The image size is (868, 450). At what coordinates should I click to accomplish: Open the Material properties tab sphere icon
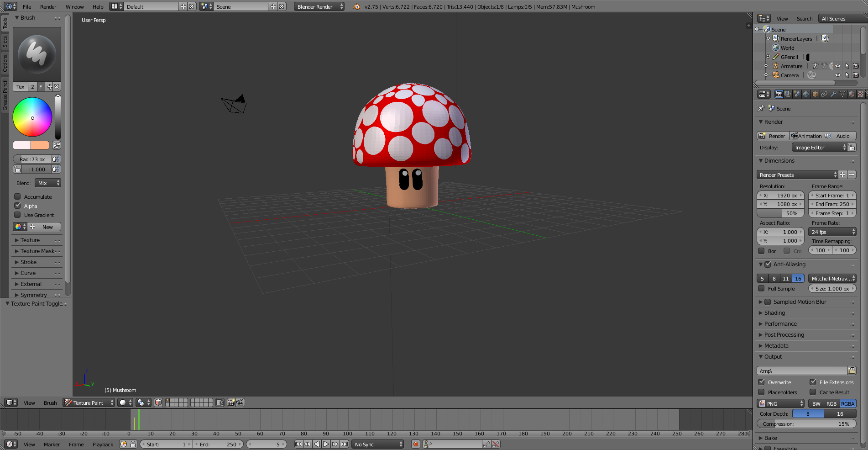coord(852,94)
